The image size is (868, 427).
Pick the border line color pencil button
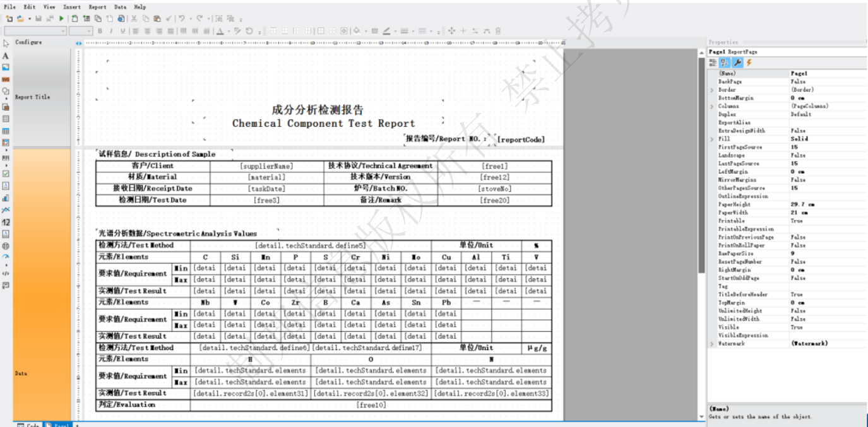click(x=386, y=31)
